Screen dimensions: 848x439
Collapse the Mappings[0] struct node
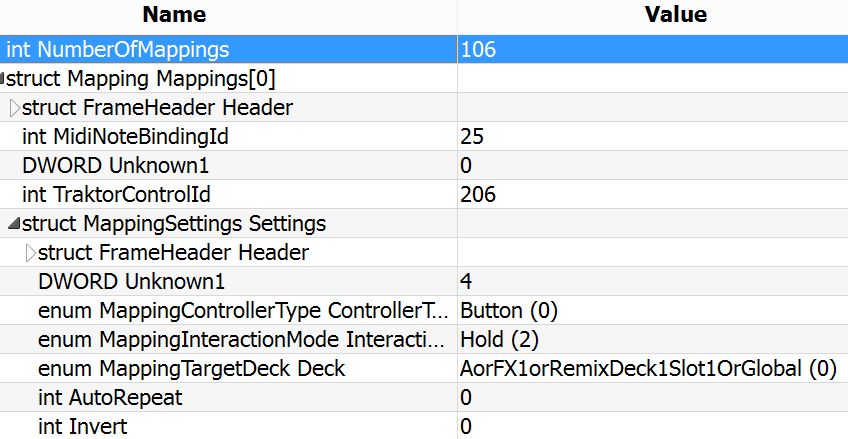[3, 78]
